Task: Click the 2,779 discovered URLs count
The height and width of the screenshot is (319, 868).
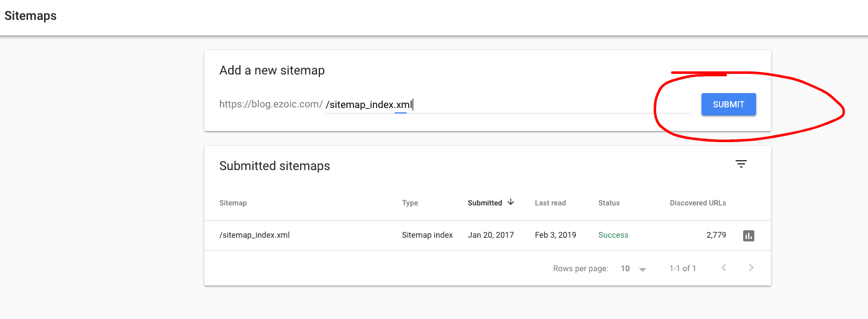Action: [715, 235]
